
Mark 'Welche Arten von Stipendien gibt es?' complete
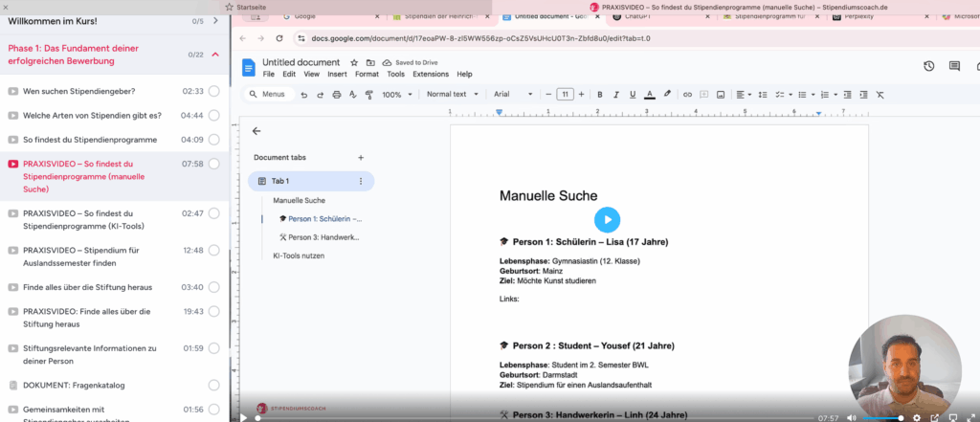coord(213,115)
